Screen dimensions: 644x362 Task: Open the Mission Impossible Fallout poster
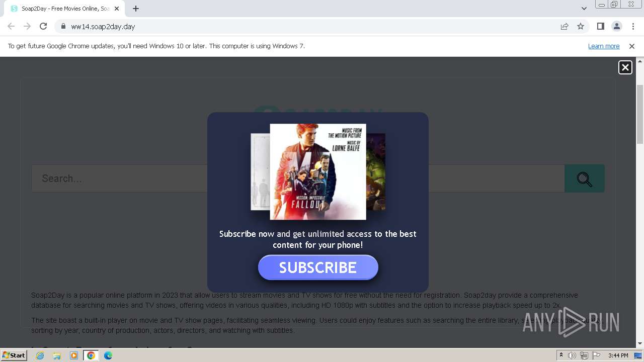(318, 172)
